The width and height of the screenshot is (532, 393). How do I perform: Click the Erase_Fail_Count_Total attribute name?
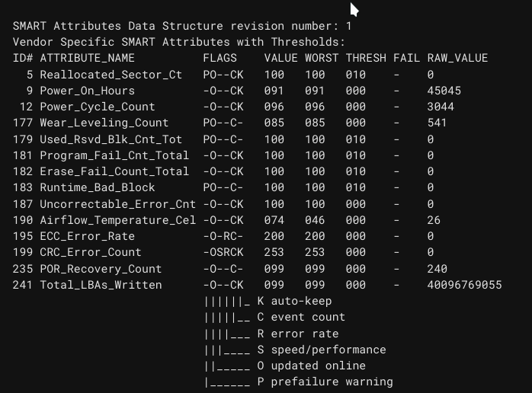coord(114,171)
